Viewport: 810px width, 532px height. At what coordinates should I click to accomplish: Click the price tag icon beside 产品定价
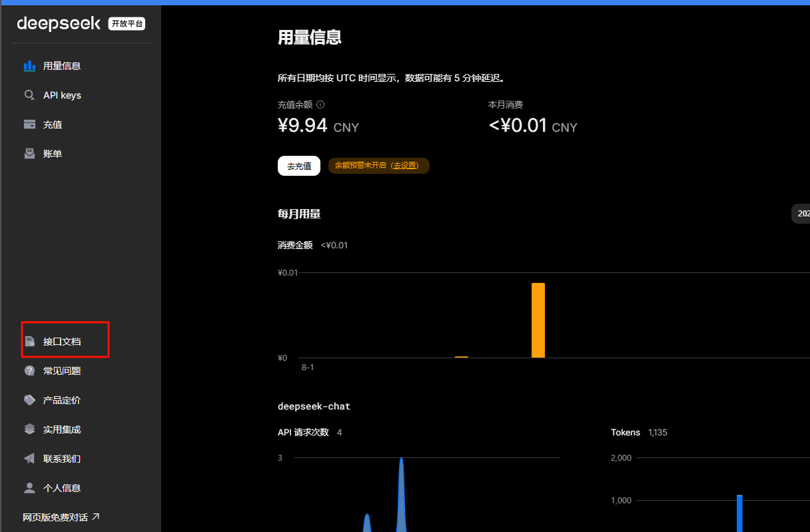coord(29,400)
